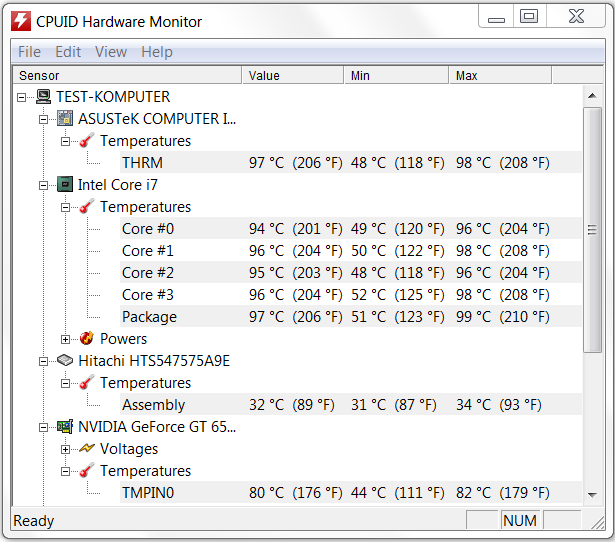Collapse the ASUSTeK COMPUTER node
This screenshot has height=542, width=615.
[x=44, y=119]
